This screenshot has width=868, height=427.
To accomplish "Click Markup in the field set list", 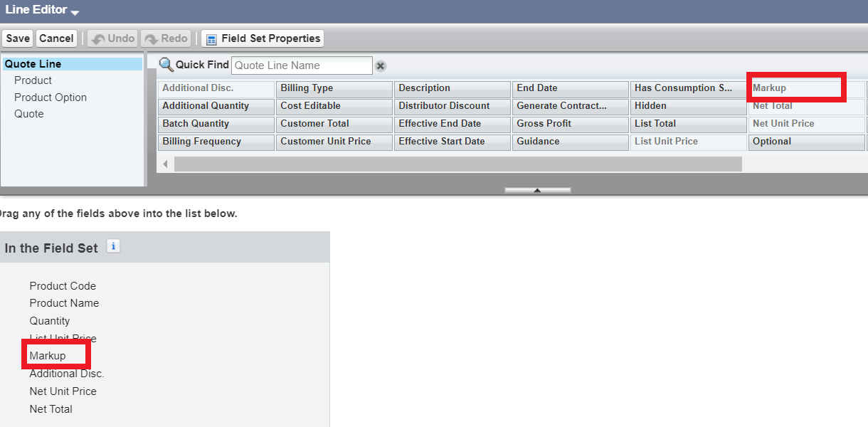I will tap(48, 356).
